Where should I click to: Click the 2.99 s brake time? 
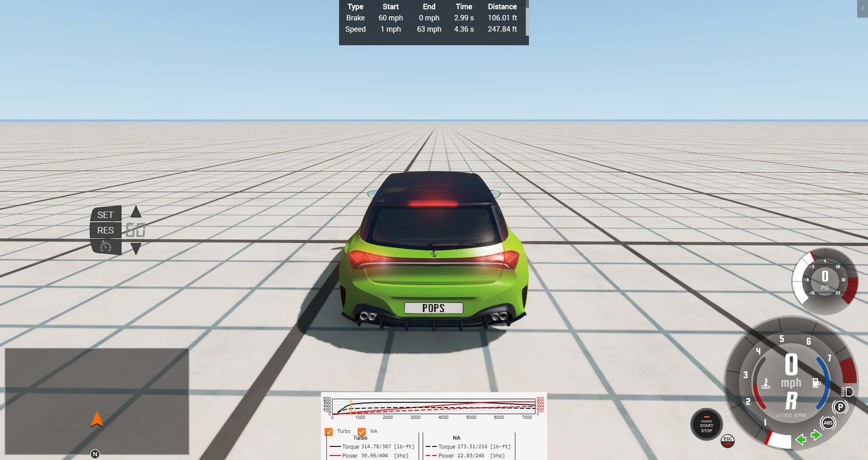(x=464, y=18)
